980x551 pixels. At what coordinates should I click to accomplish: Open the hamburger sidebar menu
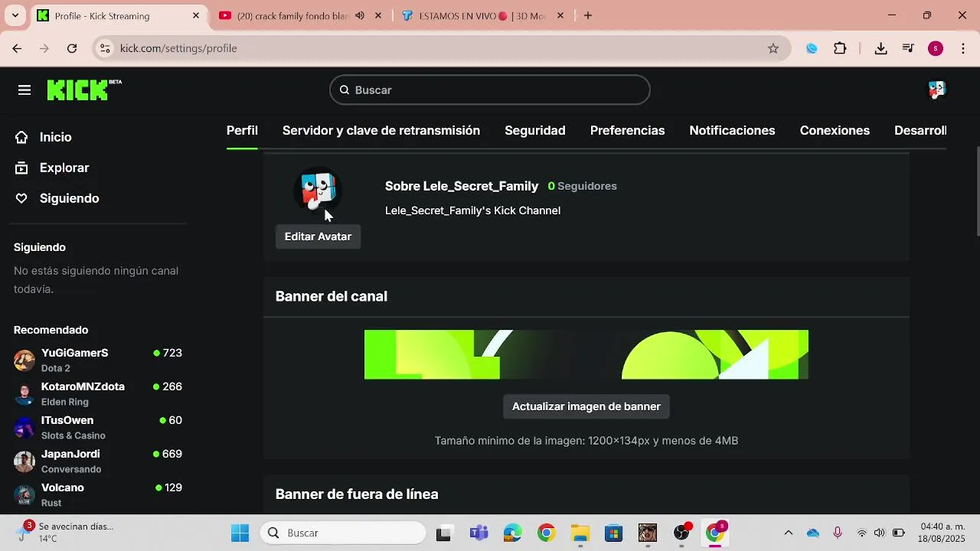click(24, 90)
